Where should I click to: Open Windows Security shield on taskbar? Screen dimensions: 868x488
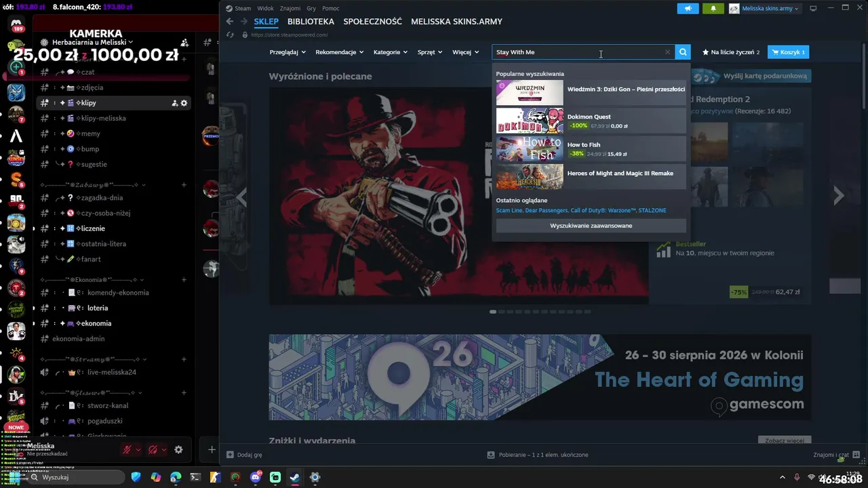(136, 477)
